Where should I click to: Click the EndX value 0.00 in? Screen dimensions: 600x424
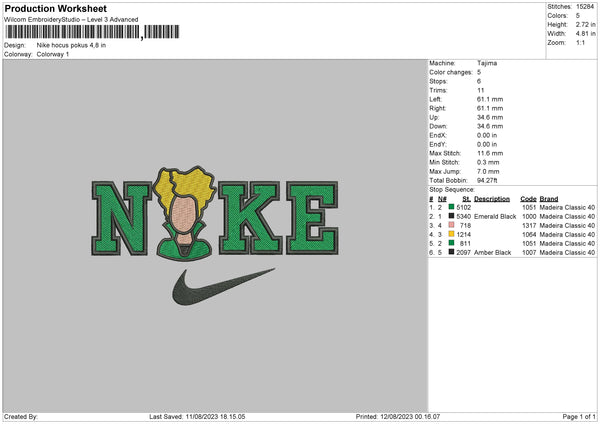point(487,135)
